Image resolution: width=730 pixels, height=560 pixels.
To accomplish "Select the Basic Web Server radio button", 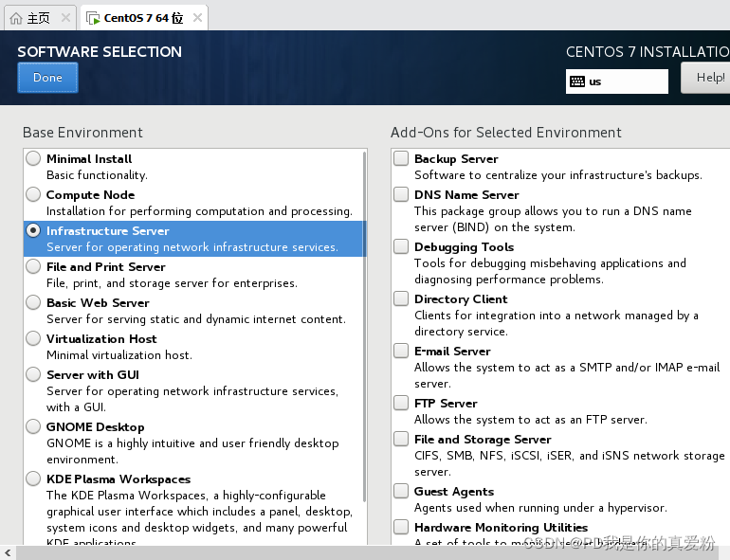I will point(33,302).
